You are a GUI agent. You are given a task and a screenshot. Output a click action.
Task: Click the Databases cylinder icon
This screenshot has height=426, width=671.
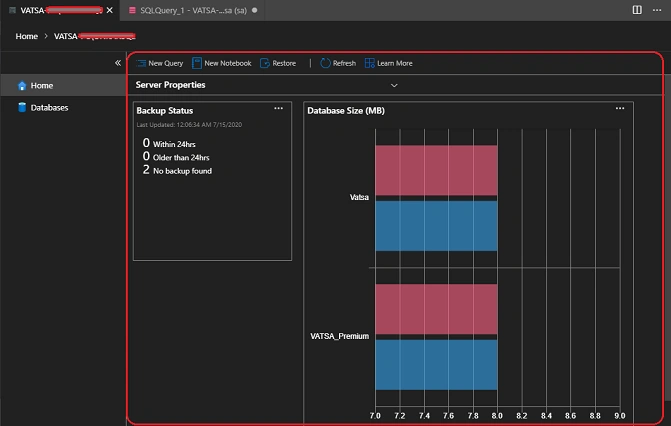22,107
